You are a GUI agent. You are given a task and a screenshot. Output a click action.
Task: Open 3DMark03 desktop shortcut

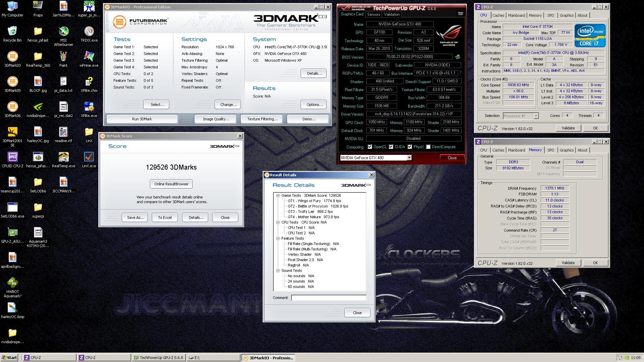(x=12, y=59)
